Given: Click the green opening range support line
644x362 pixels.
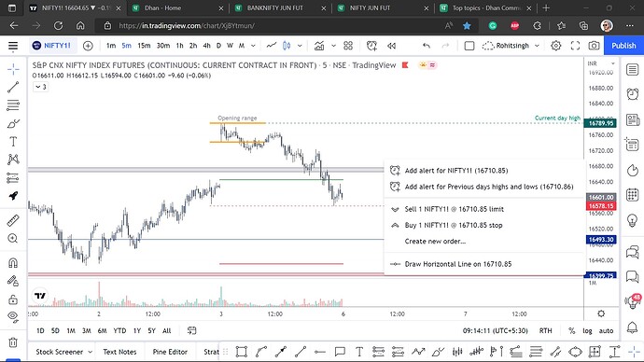Looking at the screenshot, I should click(281, 180).
